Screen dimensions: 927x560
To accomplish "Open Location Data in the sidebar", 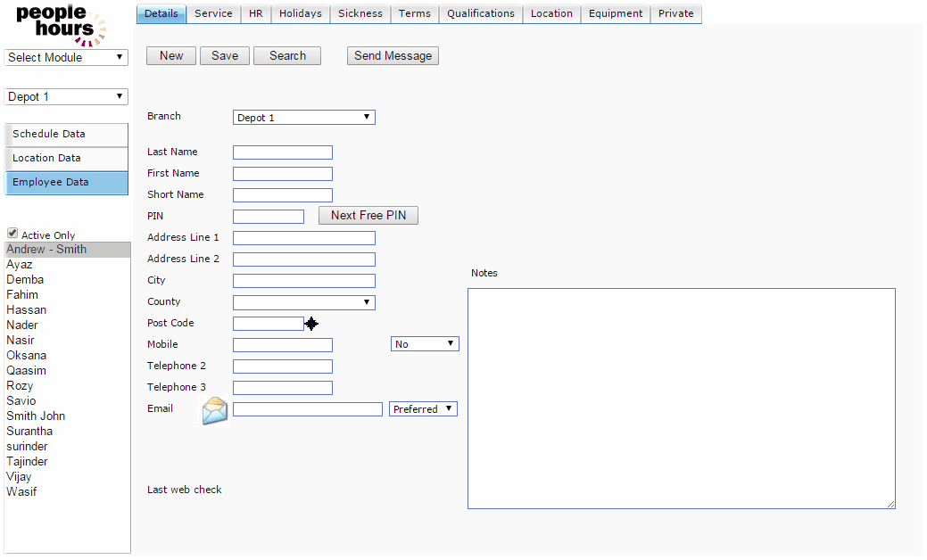I will click(67, 159).
